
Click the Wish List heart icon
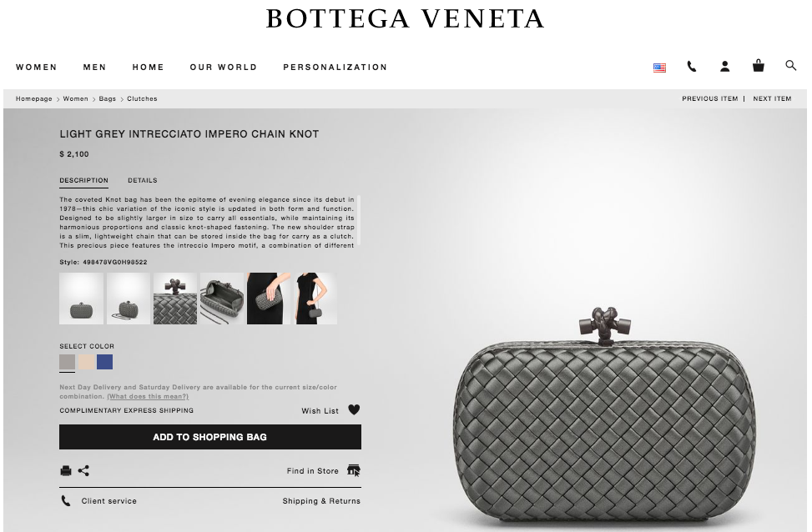pyautogui.click(x=354, y=410)
